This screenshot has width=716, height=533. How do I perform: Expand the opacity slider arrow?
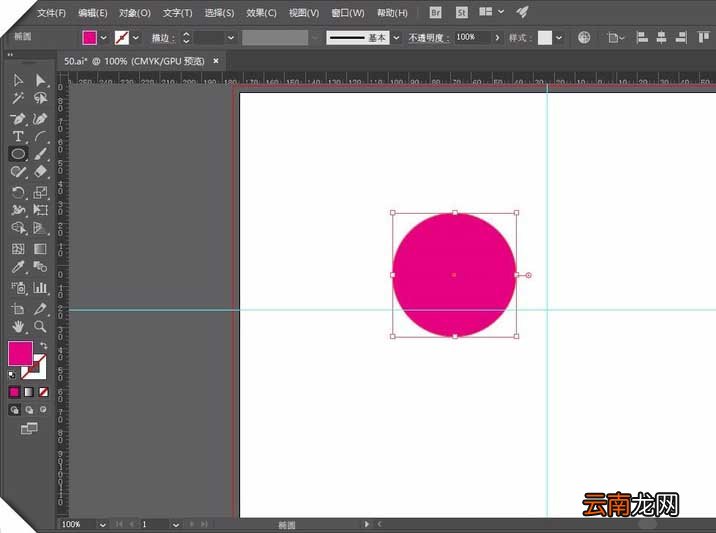[497, 37]
